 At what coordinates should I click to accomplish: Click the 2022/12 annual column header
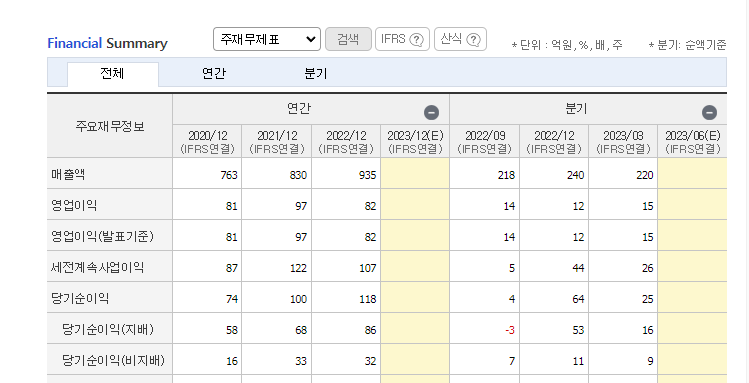pyautogui.click(x=346, y=142)
